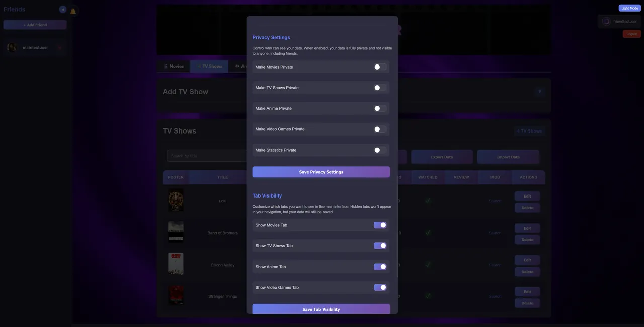
Task: Open the Silicon Valley poster
Action: pos(176,264)
